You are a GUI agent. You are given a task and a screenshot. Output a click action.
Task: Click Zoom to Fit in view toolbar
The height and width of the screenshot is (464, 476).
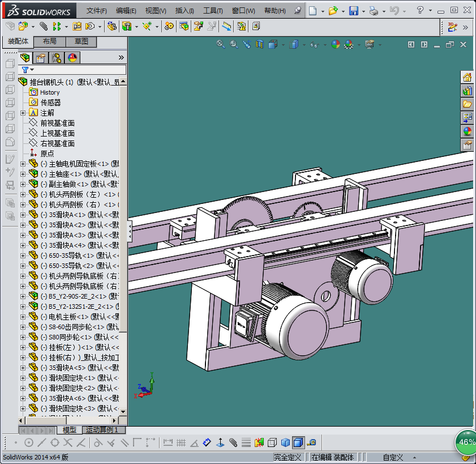(221, 44)
